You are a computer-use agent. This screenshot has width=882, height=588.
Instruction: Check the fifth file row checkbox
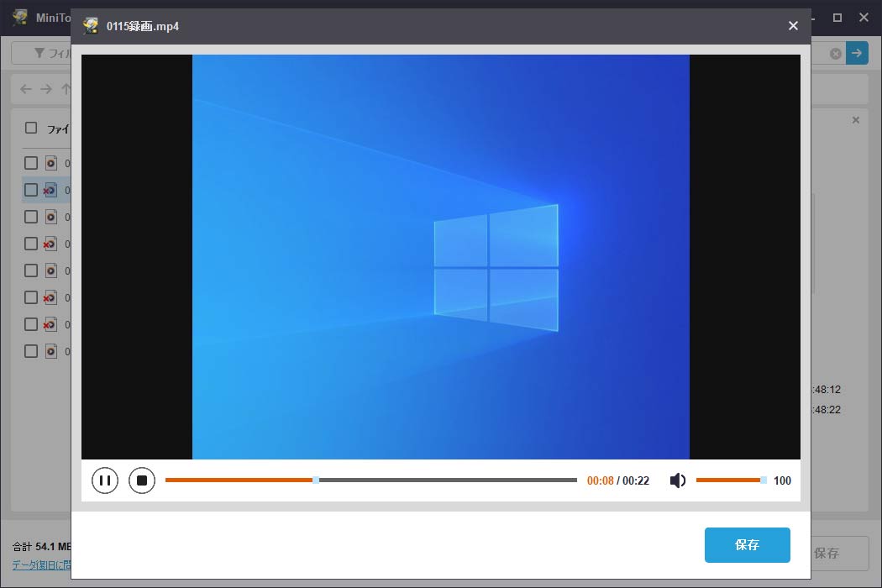(x=31, y=270)
